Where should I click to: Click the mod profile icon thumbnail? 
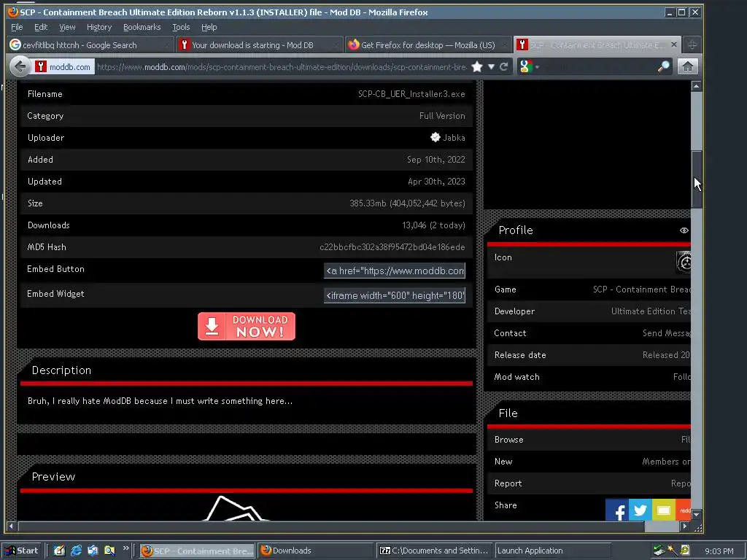(683, 262)
